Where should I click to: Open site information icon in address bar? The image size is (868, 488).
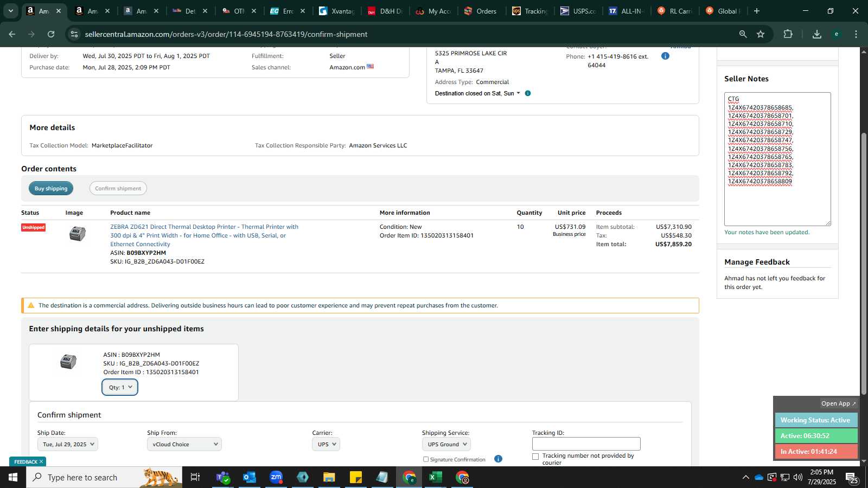tap(74, 34)
